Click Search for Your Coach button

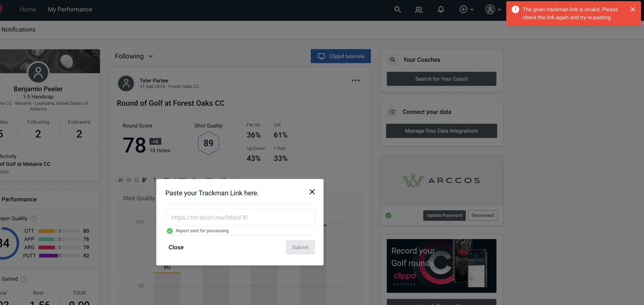442,78
